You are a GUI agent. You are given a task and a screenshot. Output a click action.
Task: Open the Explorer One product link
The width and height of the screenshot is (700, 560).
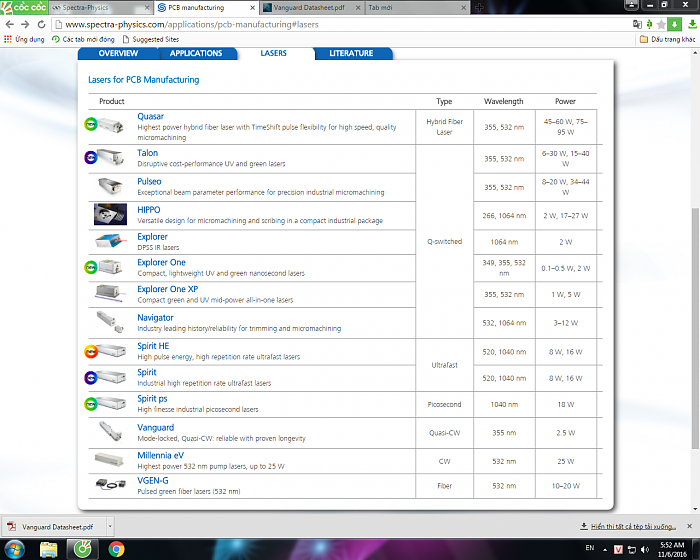161,262
